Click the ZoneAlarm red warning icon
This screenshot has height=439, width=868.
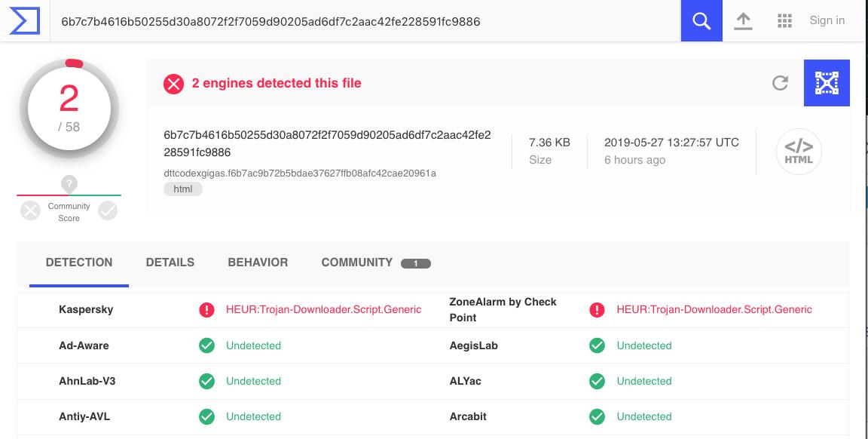pos(597,310)
